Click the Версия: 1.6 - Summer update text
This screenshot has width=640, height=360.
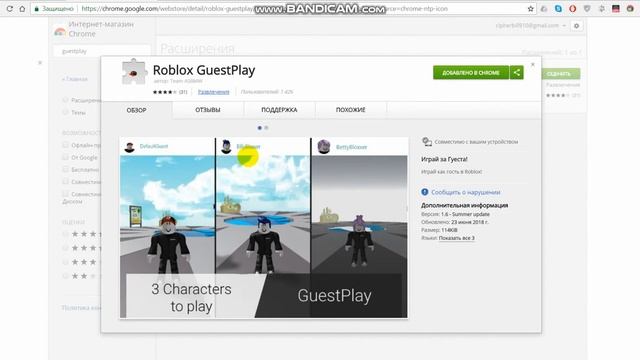coord(455,214)
